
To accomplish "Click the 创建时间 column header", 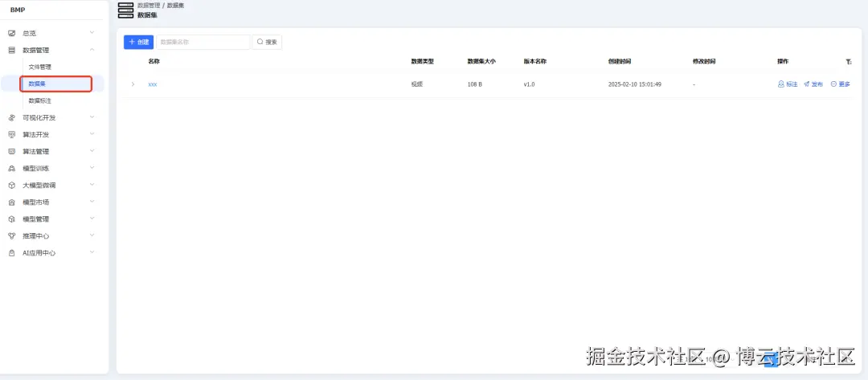I will (x=620, y=61).
